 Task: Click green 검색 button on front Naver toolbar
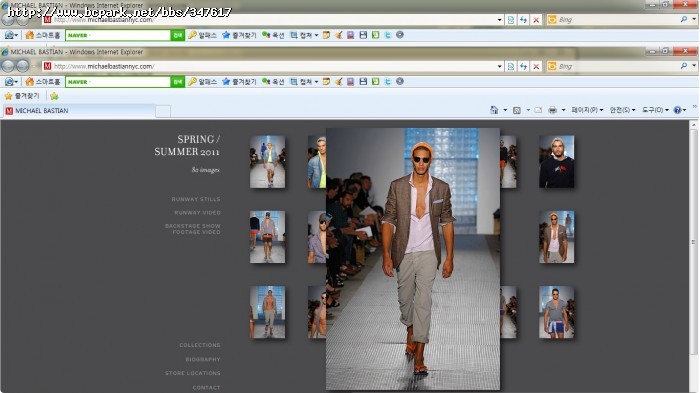click(178, 82)
